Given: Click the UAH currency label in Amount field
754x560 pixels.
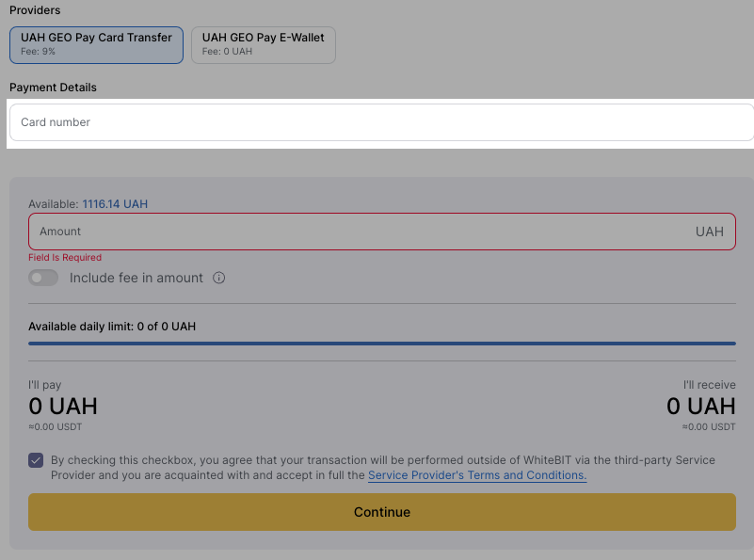Looking at the screenshot, I should coord(709,232).
